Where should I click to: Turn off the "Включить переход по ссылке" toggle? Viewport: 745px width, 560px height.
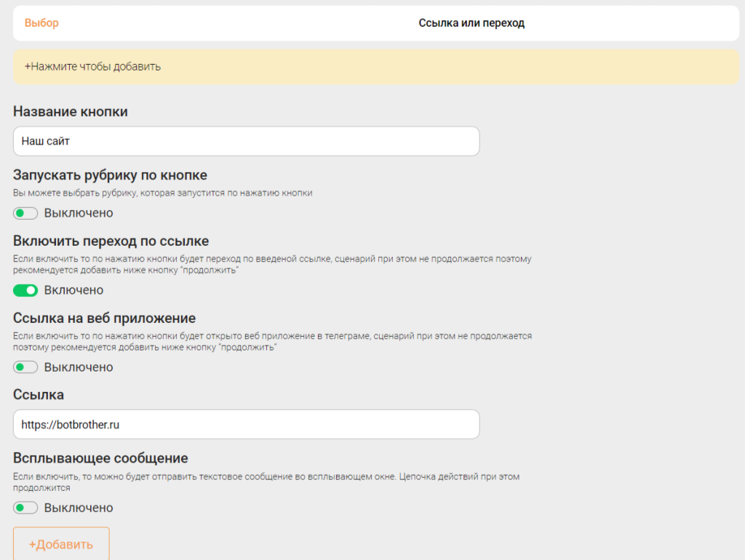pyautogui.click(x=25, y=290)
